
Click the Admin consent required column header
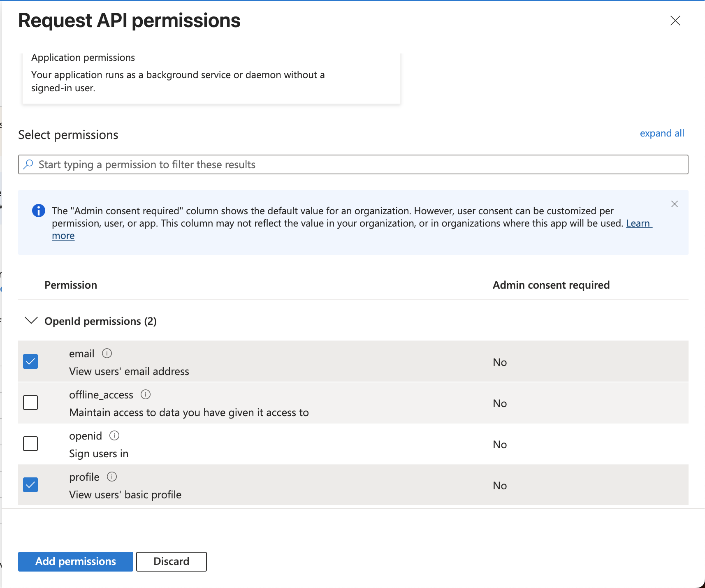pos(551,285)
